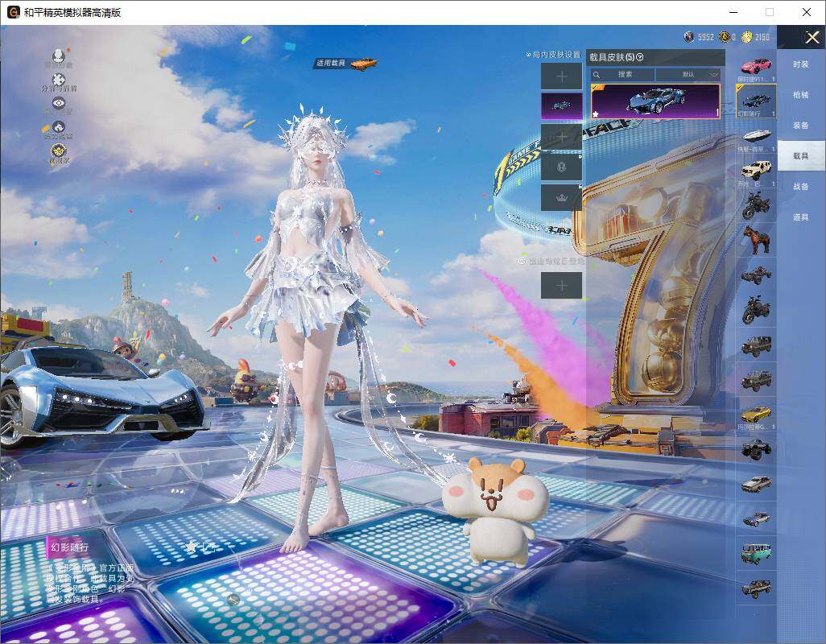The width and height of the screenshot is (826, 644).
Task: Open the help icon beside 载具皮肤(5)
Action: 640,57
